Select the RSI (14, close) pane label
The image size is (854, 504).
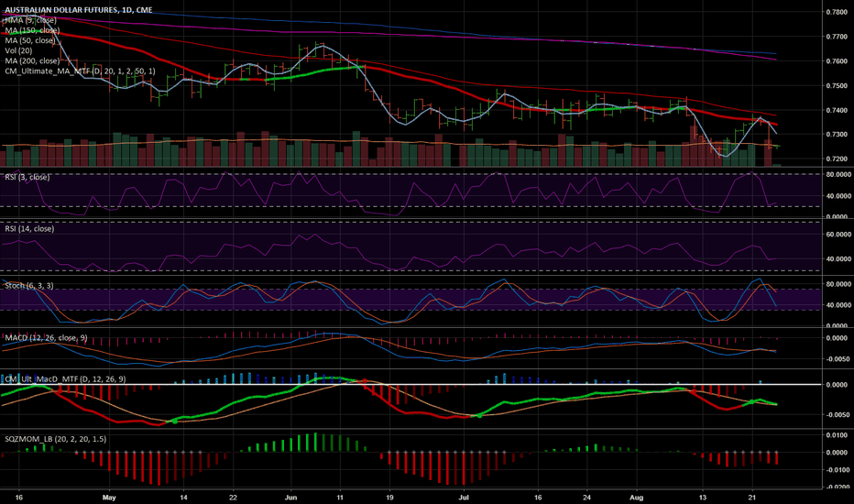(x=29, y=229)
